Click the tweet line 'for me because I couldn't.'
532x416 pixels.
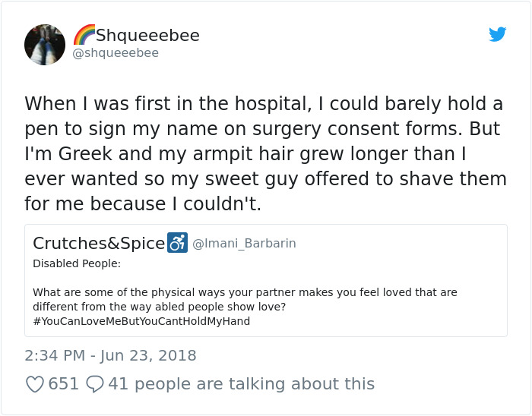pyautogui.click(x=143, y=203)
